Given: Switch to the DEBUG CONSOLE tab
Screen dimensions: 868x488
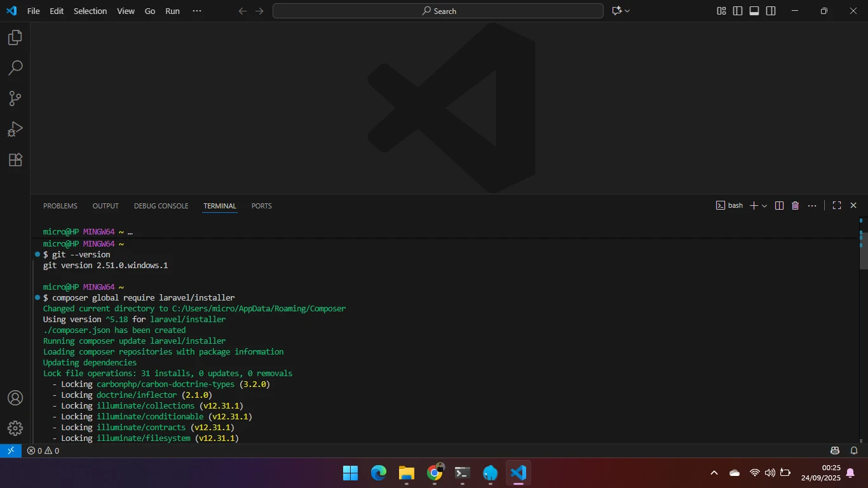Looking at the screenshot, I should click(x=161, y=206).
